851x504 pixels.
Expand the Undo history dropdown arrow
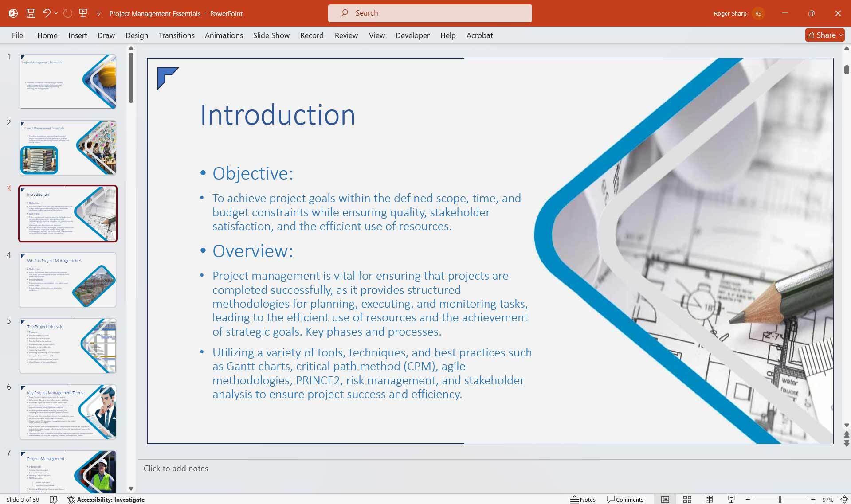point(56,13)
